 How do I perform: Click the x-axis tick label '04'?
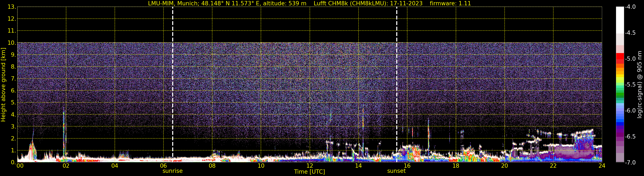(115, 166)
